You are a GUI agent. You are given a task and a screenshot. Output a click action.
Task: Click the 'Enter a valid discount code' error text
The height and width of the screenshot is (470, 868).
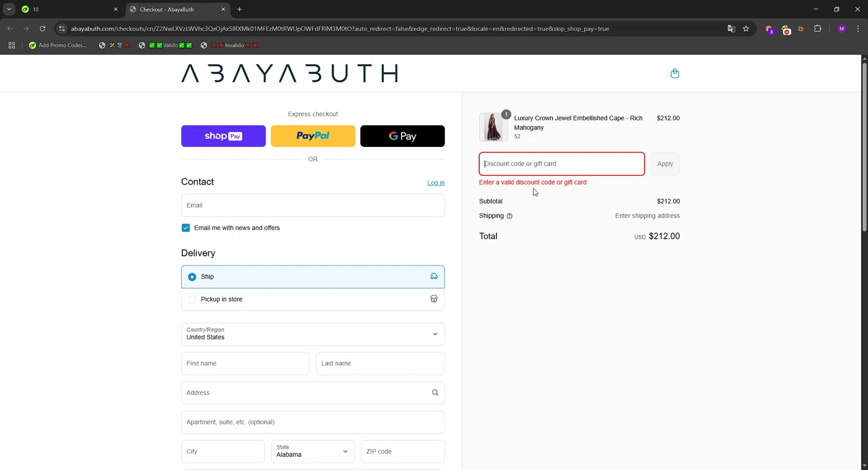pyautogui.click(x=532, y=182)
